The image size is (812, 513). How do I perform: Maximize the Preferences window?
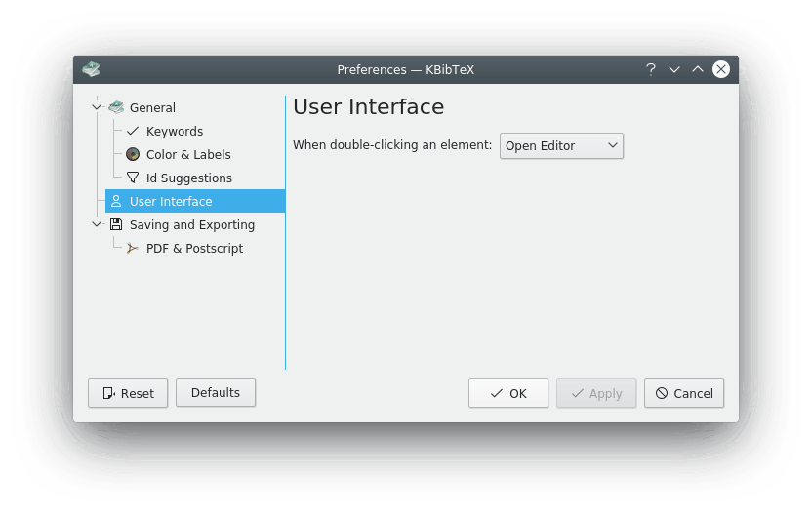(x=698, y=69)
